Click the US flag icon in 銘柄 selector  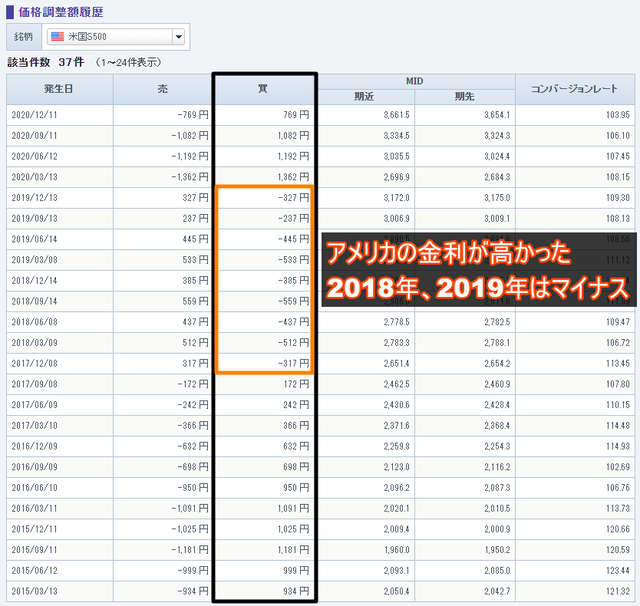pyautogui.click(x=57, y=37)
